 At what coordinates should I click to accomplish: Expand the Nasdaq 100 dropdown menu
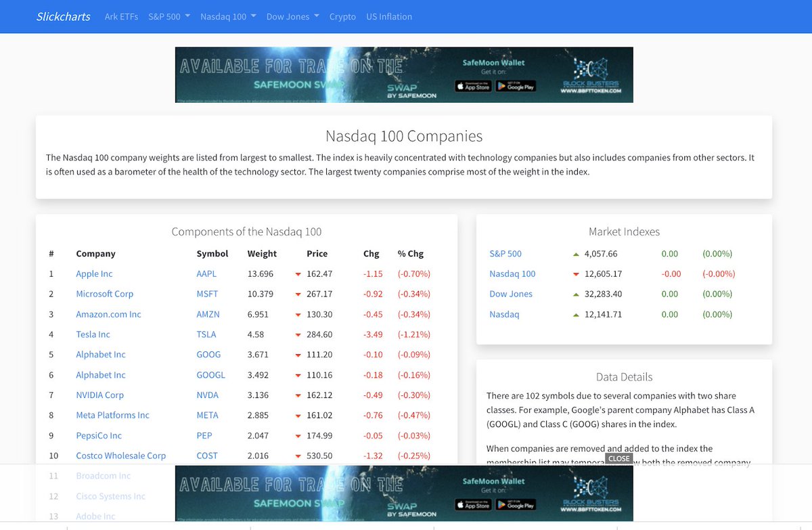(x=228, y=16)
